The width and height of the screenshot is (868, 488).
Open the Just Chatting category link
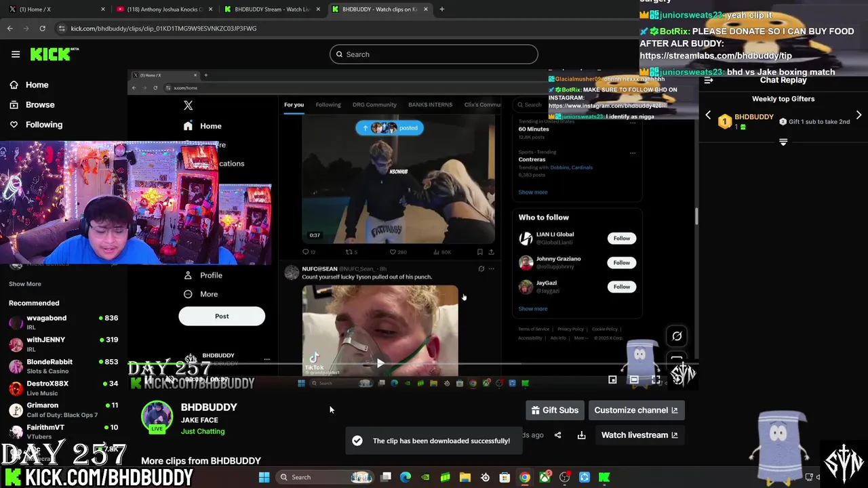tap(203, 431)
